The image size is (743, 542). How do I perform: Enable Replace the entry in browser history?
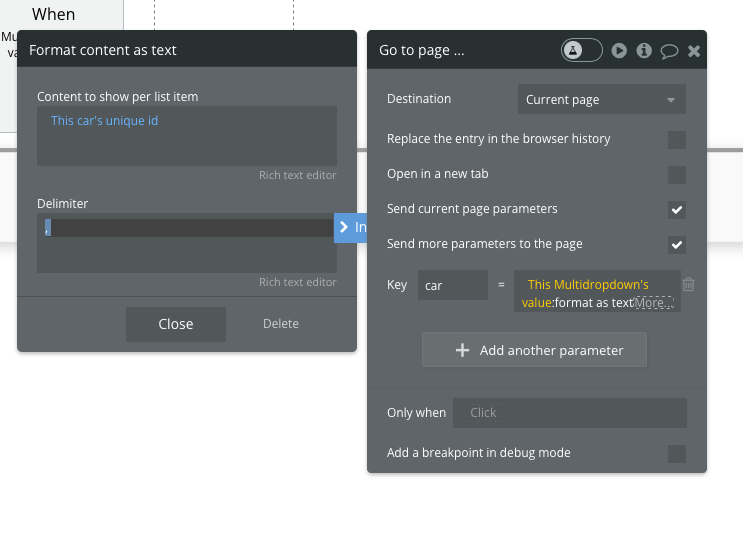tap(677, 139)
